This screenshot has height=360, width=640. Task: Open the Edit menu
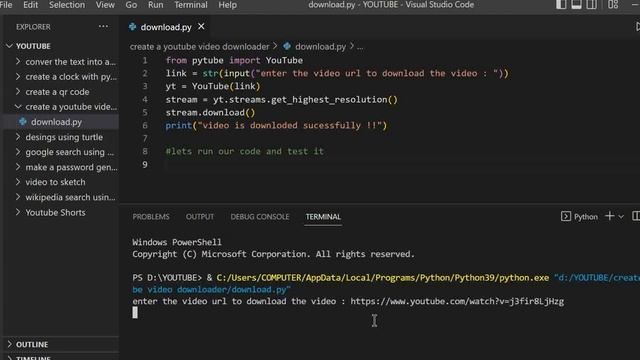pyautogui.click(x=31, y=5)
